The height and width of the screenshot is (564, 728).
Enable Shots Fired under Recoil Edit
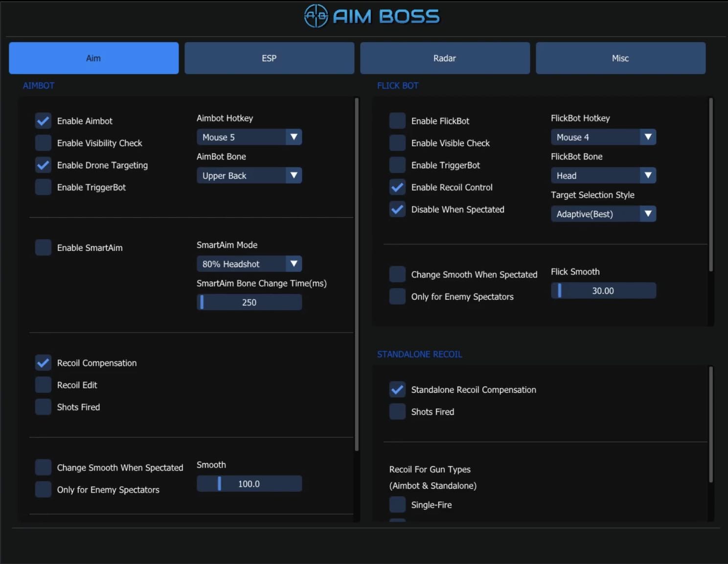(43, 407)
